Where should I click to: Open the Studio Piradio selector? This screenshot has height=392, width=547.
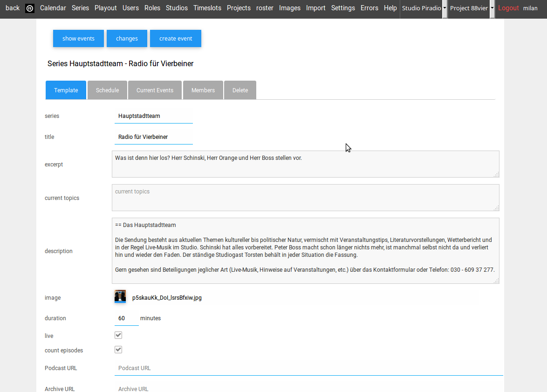pos(421,8)
